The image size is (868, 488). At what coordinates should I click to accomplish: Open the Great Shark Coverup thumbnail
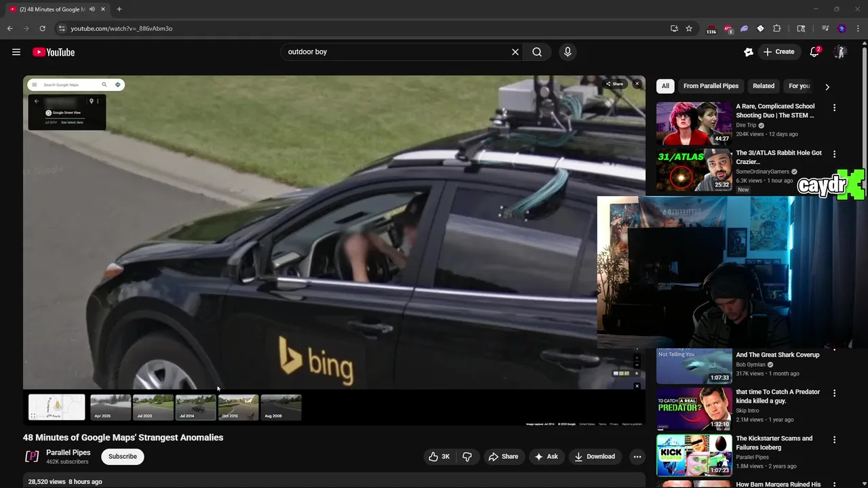coord(694,366)
